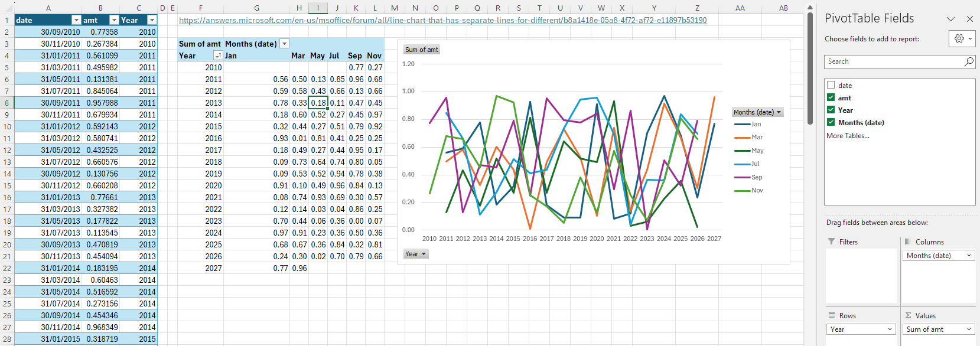Close the PivotTable Fields pane
This screenshot has height=346, width=980.
(970, 19)
